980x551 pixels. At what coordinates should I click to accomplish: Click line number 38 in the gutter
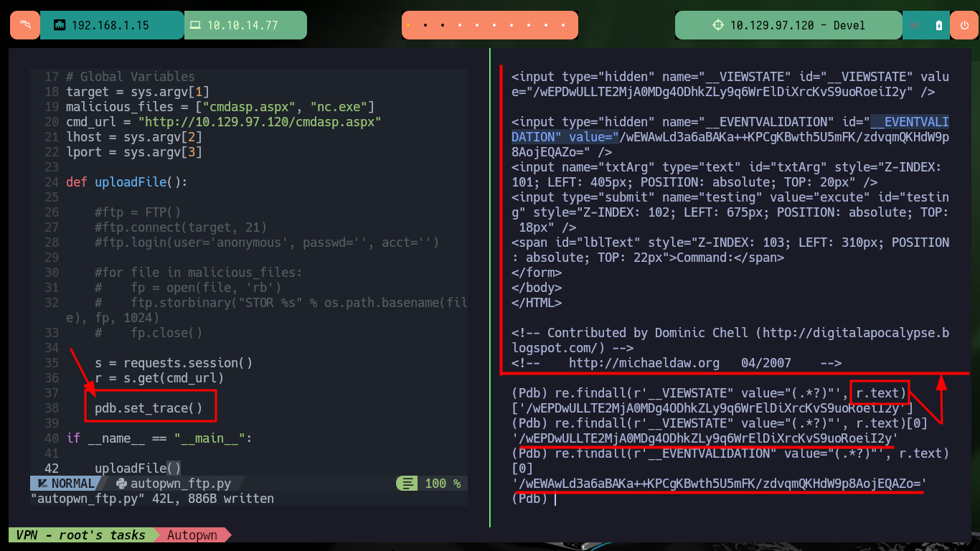tap(51, 408)
